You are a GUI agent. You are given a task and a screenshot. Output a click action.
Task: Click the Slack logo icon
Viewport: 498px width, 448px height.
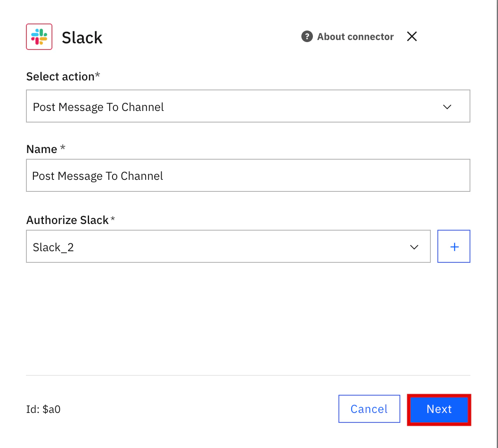(x=39, y=37)
